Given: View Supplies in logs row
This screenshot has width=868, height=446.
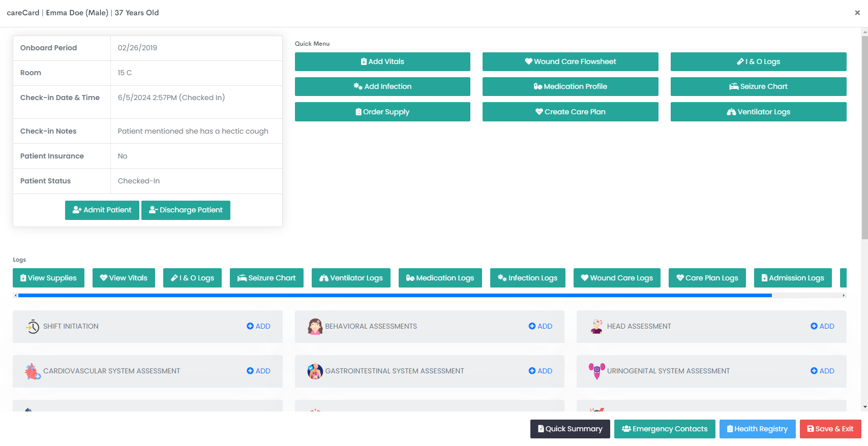Looking at the screenshot, I should click(x=48, y=278).
